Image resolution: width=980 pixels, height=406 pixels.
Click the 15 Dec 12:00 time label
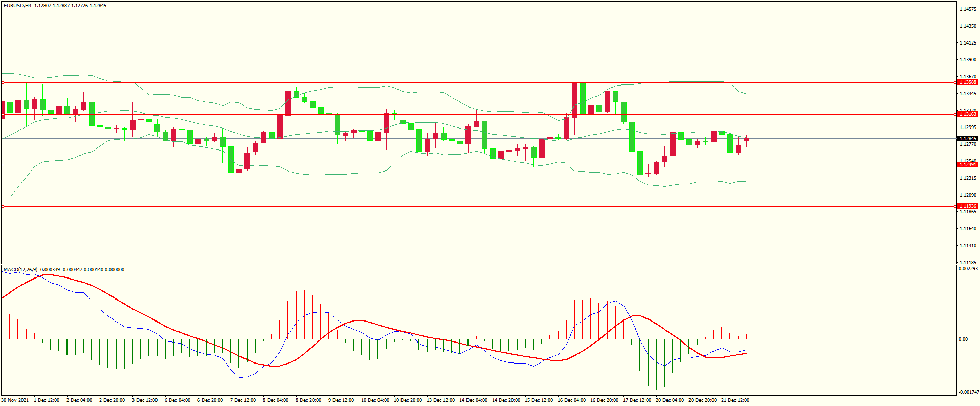pos(539,400)
